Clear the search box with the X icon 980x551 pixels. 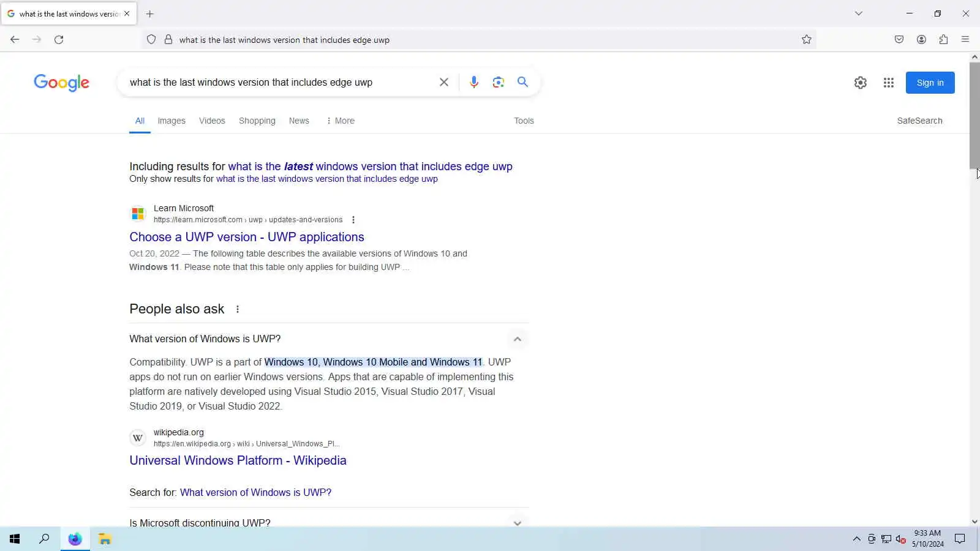pyautogui.click(x=444, y=82)
